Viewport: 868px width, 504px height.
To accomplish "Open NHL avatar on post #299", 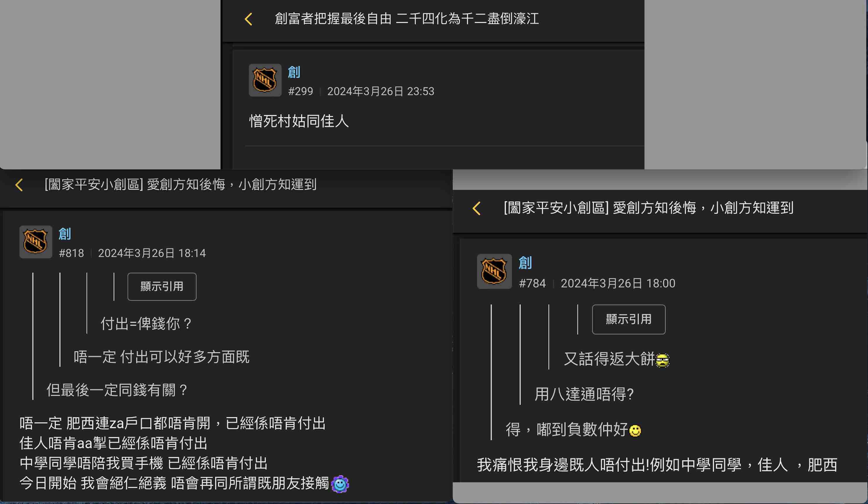I will (265, 80).
